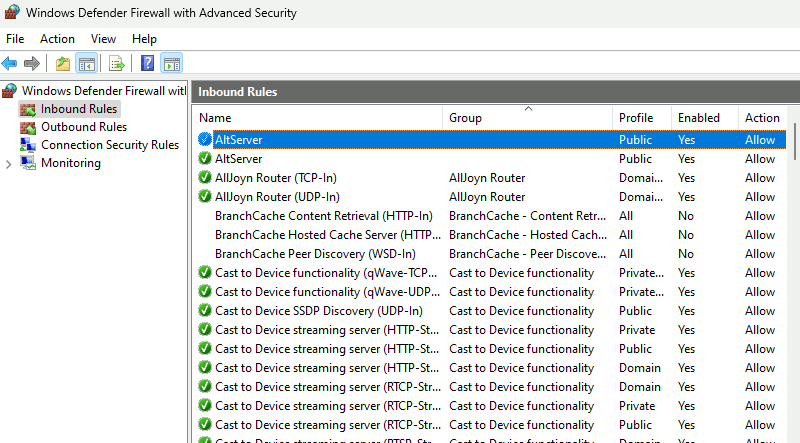Click the Inbound Rules tree icon
Screen dimensions: 800x443
pyautogui.click(x=28, y=109)
